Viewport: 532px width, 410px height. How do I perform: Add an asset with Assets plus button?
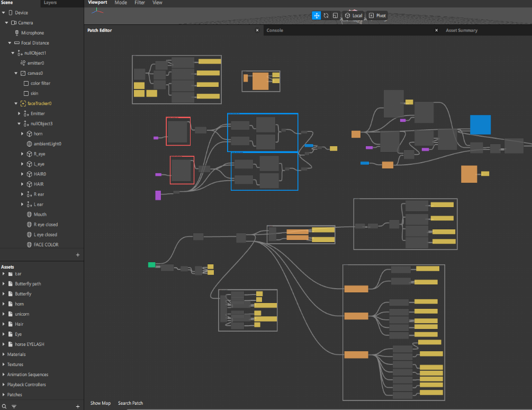pos(78,406)
